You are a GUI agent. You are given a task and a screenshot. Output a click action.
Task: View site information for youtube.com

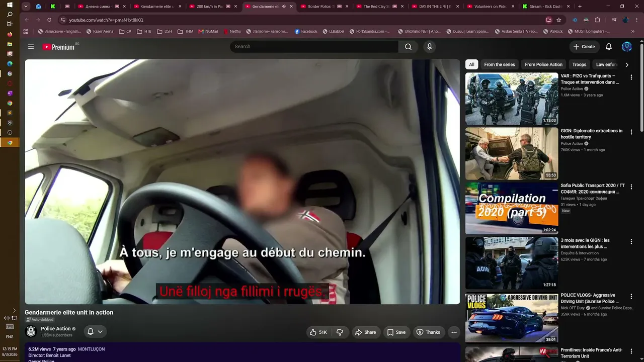[x=63, y=20]
